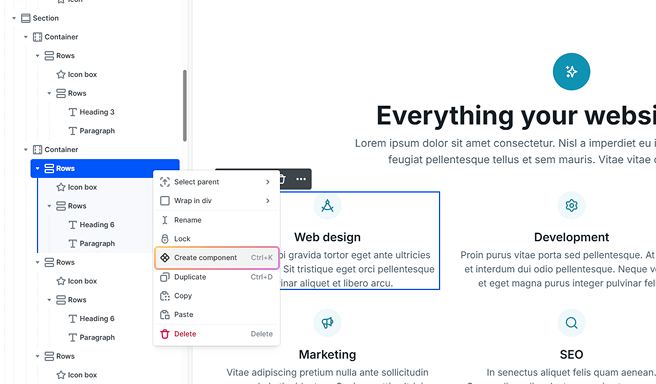Click the sparkle icon circle above the heading

coord(571,72)
